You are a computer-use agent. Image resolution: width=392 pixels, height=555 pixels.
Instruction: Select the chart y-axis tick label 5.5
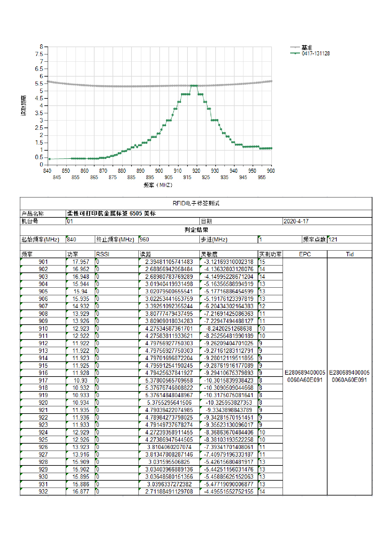pyautogui.click(x=39, y=84)
